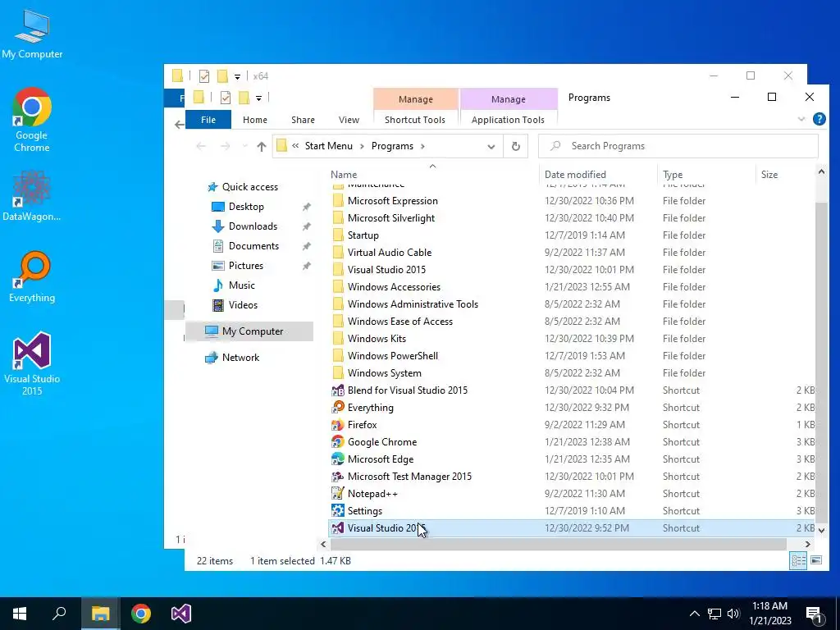Select the Settings shortcut entry
This screenshot has height=630, width=840.
pyautogui.click(x=365, y=510)
